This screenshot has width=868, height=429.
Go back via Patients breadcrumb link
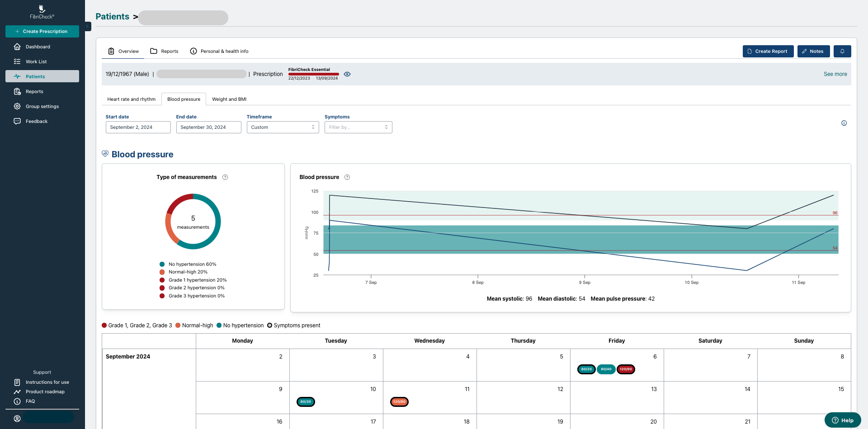(112, 17)
